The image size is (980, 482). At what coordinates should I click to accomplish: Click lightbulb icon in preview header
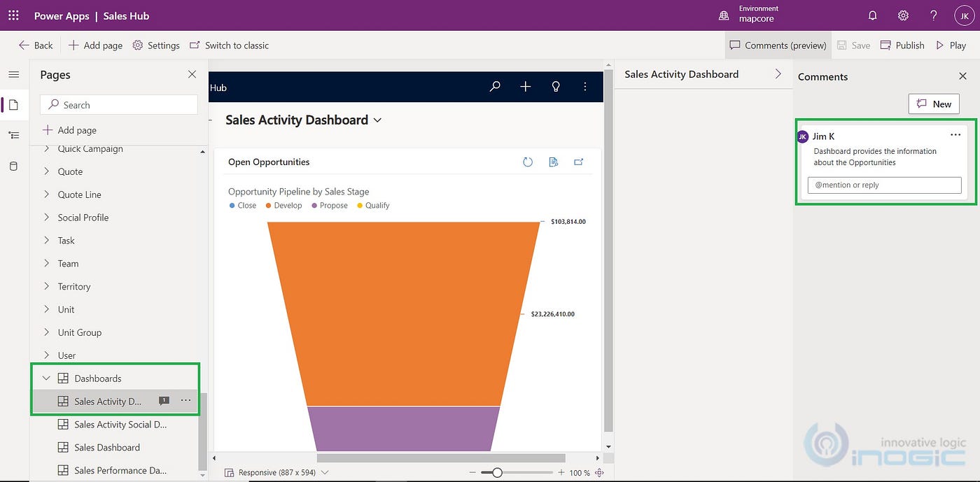click(556, 87)
